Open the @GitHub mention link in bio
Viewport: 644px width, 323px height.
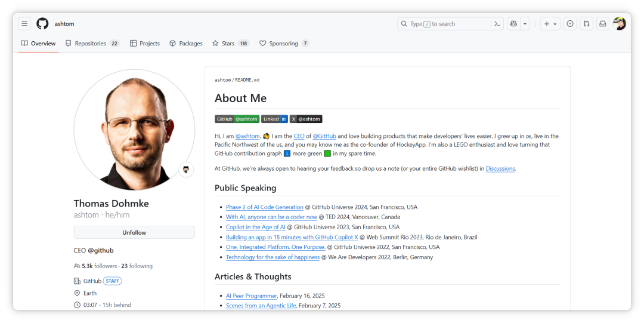(x=324, y=136)
